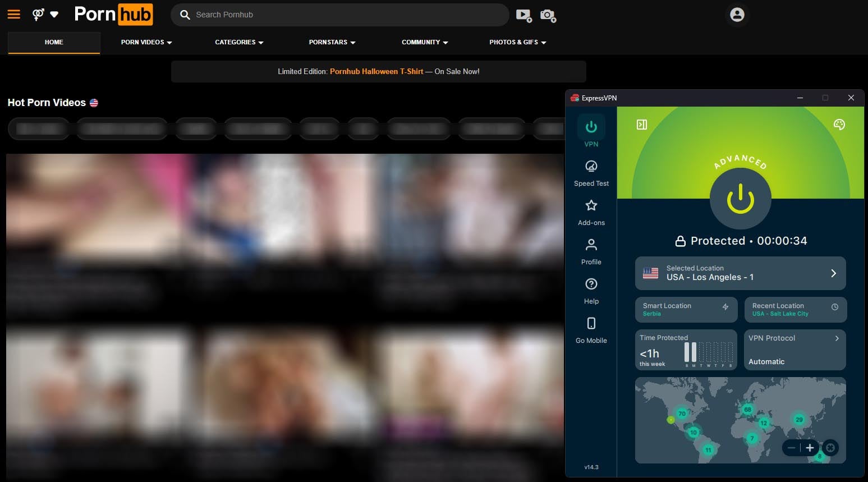868x482 pixels.
Task: Click the US flag next to the heading
Action: coord(94,103)
